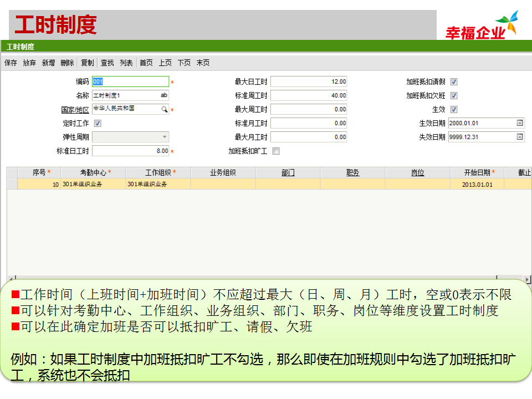Expand the 弹性周期 dropdown
The height and width of the screenshot is (399, 532).
165,137
